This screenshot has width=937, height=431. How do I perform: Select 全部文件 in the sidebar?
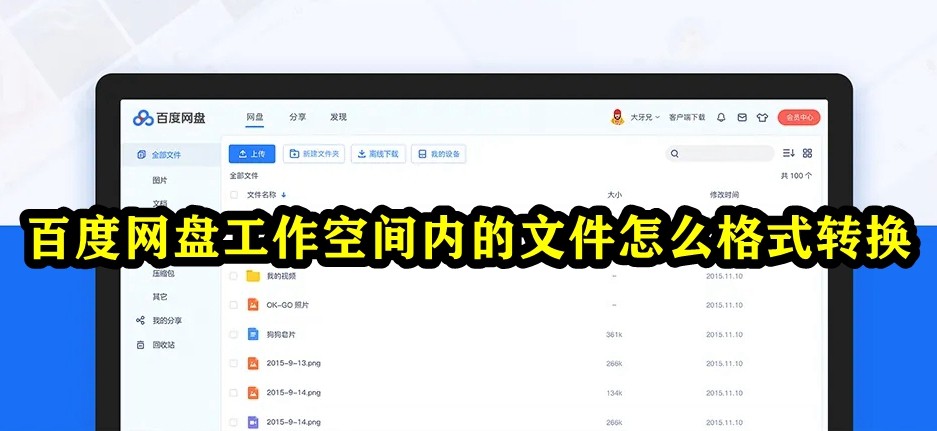click(170, 155)
